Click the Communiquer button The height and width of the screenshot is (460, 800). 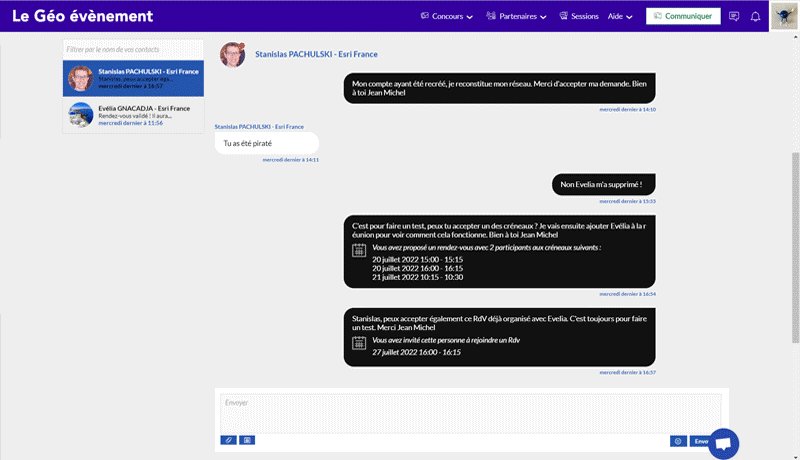click(x=683, y=16)
